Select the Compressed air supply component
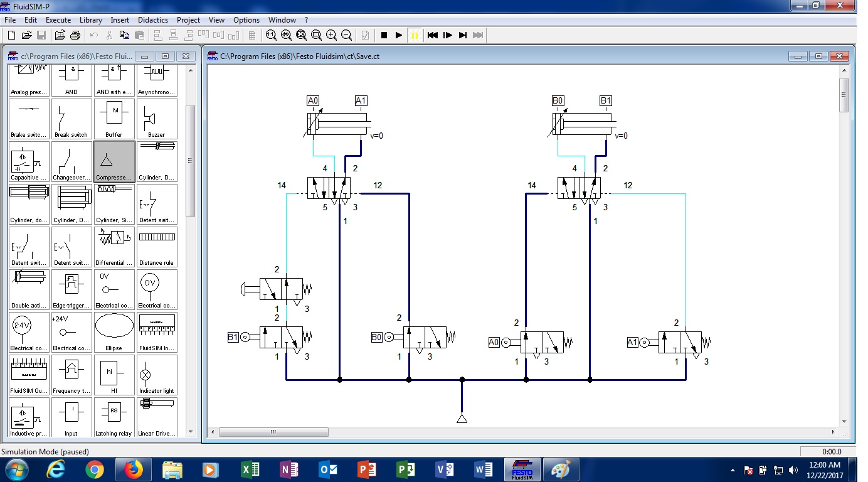Image resolution: width=868 pixels, height=482 pixels. click(114, 162)
